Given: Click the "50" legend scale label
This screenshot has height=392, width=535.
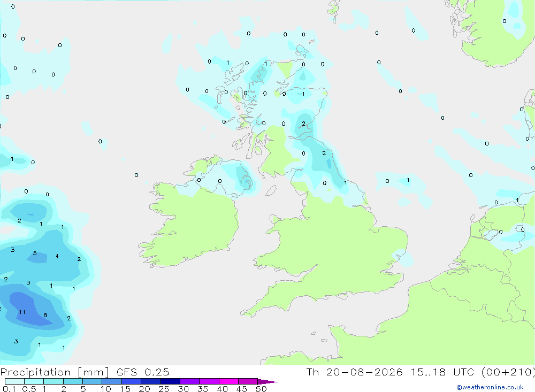Looking at the screenshot, I should coord(262,389).
